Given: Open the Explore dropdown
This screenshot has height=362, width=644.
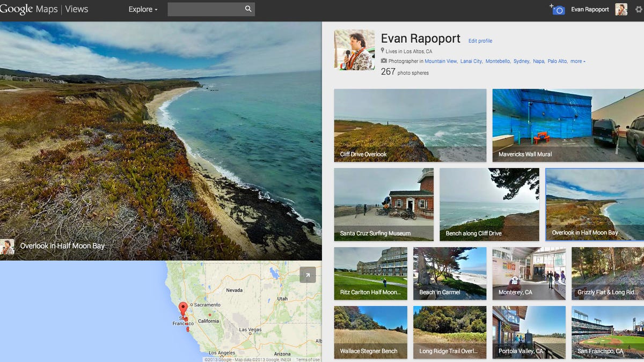Looking at the screenshot, I should point(142,9).
